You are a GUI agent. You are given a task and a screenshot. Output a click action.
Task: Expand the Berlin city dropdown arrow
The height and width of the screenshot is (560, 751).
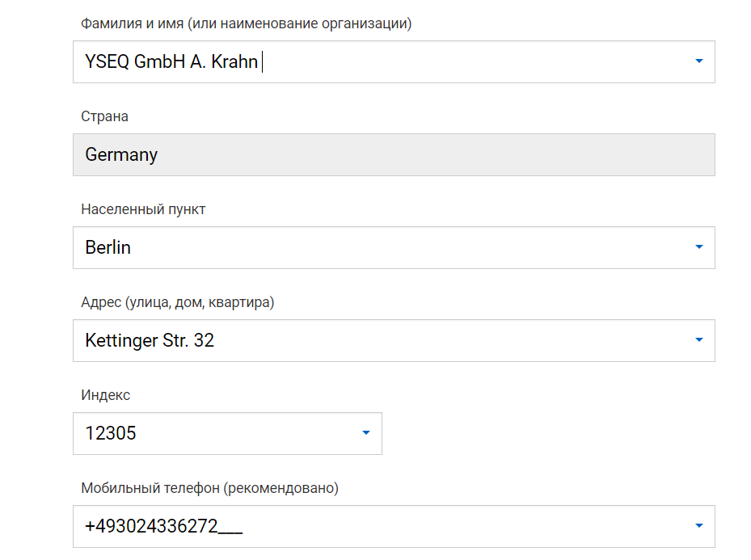[x=698, y=247]
